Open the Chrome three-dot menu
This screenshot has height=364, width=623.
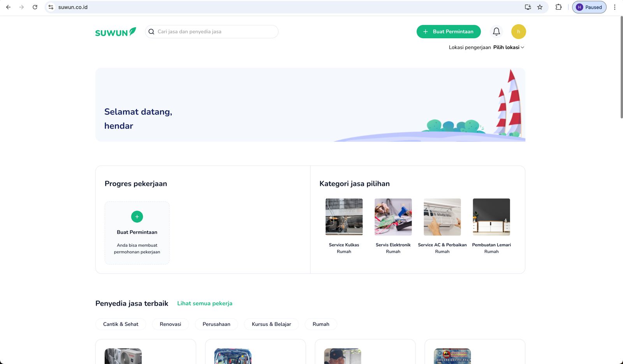pyautogui.click(x=614, y=7)
